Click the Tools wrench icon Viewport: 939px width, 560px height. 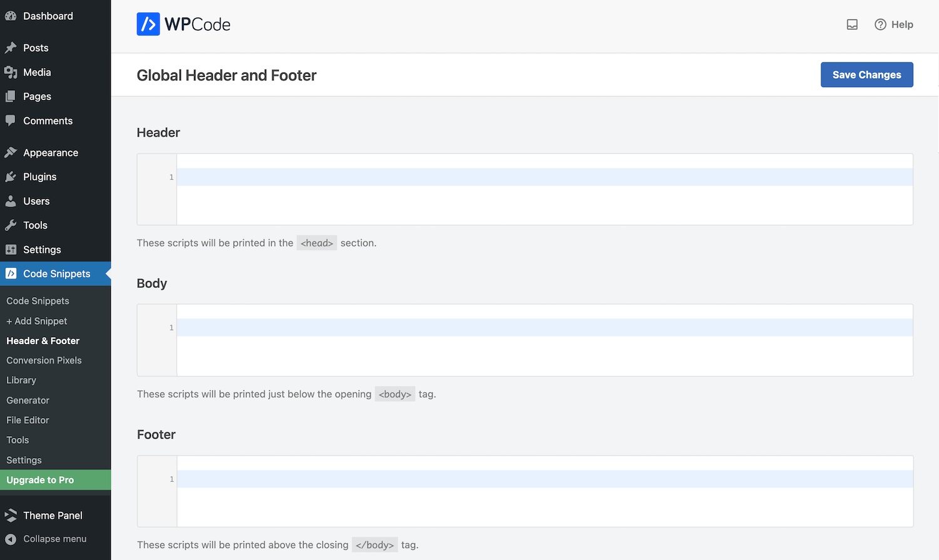click(x=11, y=225)
